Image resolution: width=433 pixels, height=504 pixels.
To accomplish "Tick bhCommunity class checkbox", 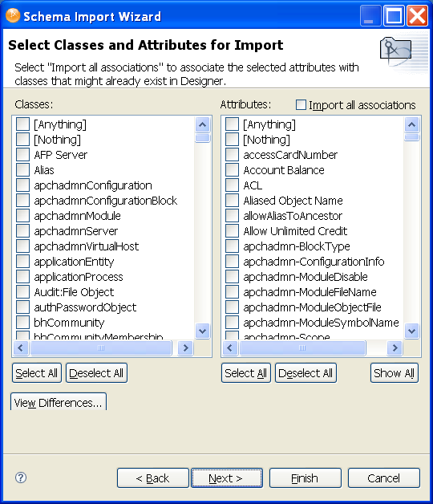I will pos(22,323).
